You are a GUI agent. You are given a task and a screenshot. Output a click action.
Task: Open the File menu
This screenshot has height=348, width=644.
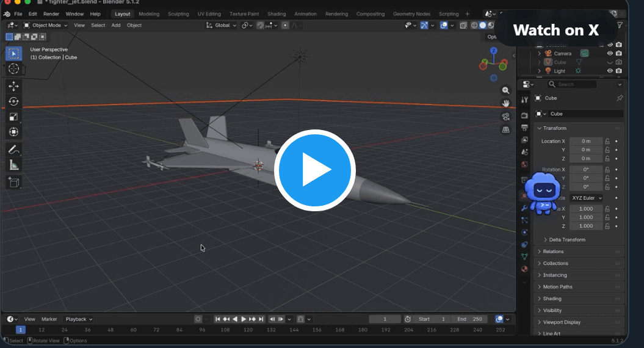click(18, 14)
